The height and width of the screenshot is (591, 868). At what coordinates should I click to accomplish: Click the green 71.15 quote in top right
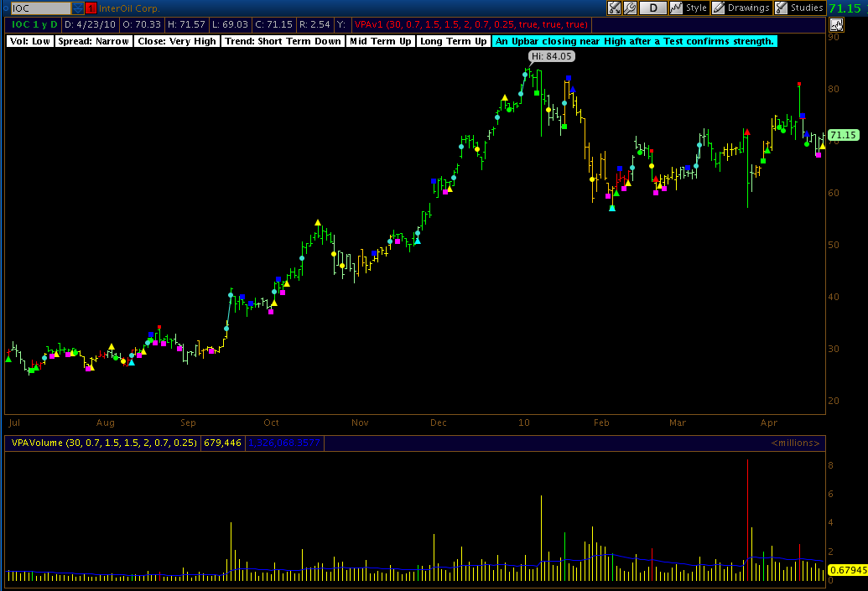coord(845,8)
